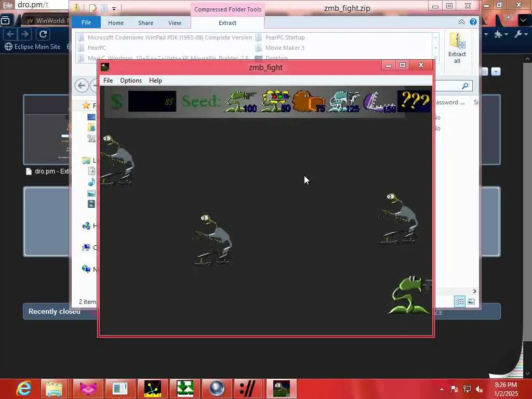Click the zombie on the right side
Viewport: 532px width, 399px height.
[398, 219]
